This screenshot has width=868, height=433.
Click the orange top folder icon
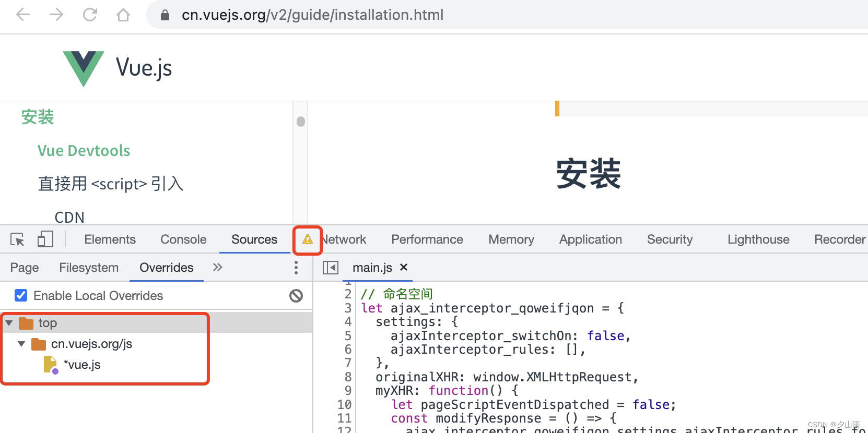coord(26,323)
